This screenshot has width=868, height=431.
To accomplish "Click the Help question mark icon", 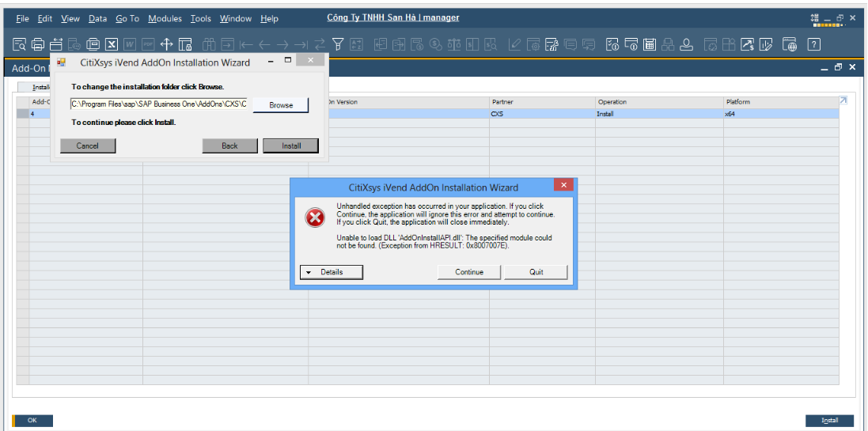I will coord(813,44).
